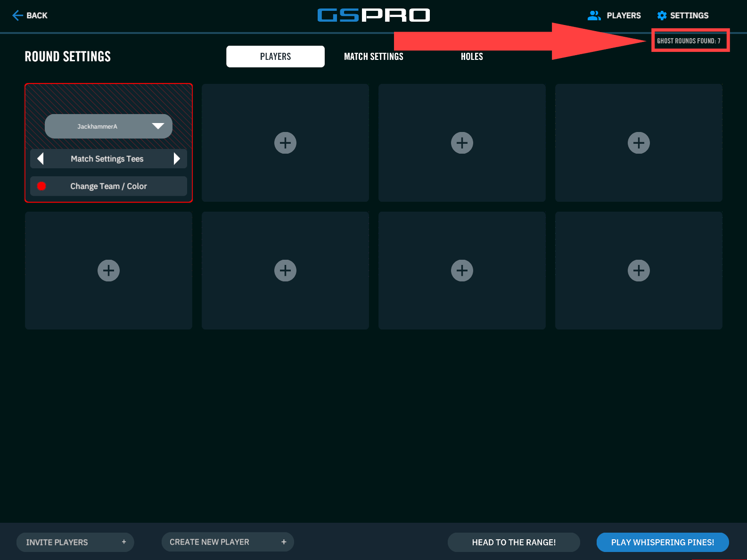Click Create New Player button
This screenshot has height=560, width=747.
click(228, 542)
